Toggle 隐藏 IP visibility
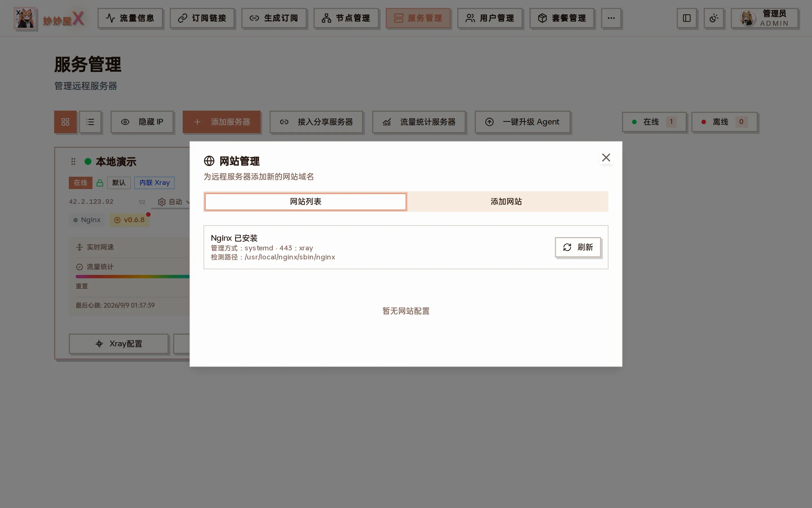The width and height of the screenshot is (812, 508). tap(142, 122)
